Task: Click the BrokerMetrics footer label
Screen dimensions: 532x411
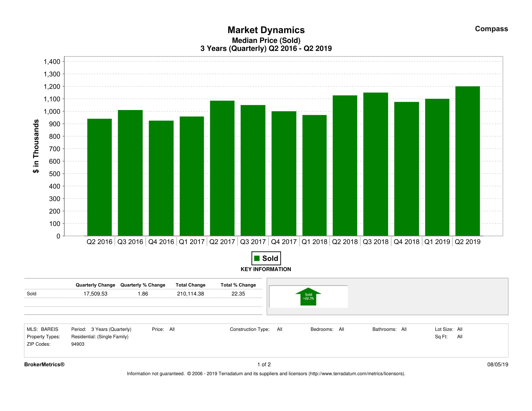Action: click(x=44, y=364)
